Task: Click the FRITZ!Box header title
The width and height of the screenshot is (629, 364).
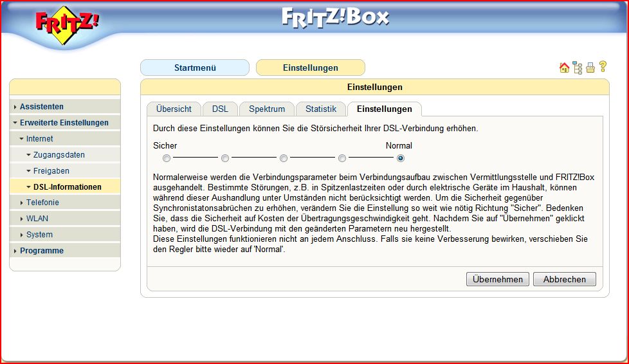Action: click(335, 18)
